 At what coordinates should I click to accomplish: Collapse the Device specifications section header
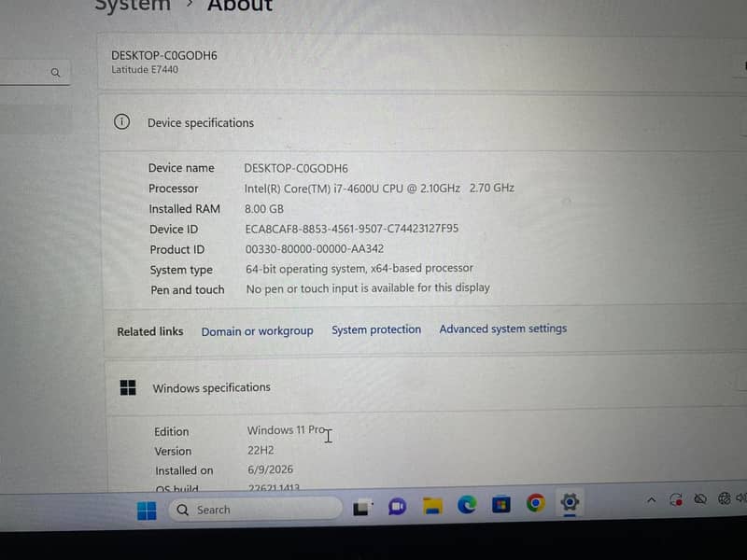[424, 123]
